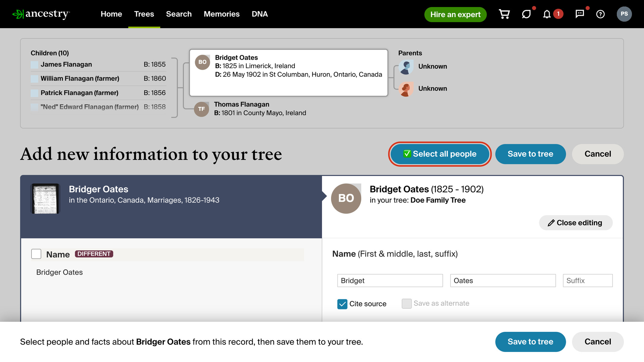Click the Children (10) heading
The image size is (644, 362).
(50, 53)
